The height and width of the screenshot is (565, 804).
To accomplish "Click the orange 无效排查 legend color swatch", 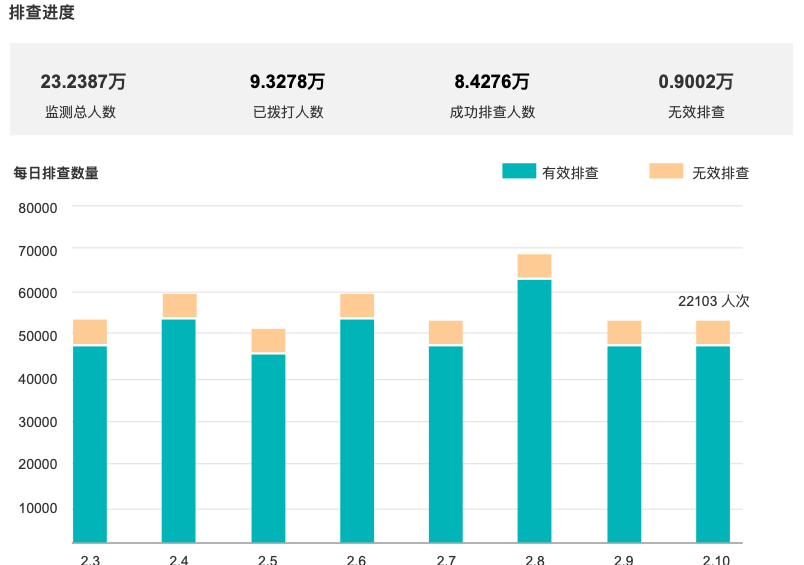I will click(x=666, y=171).
